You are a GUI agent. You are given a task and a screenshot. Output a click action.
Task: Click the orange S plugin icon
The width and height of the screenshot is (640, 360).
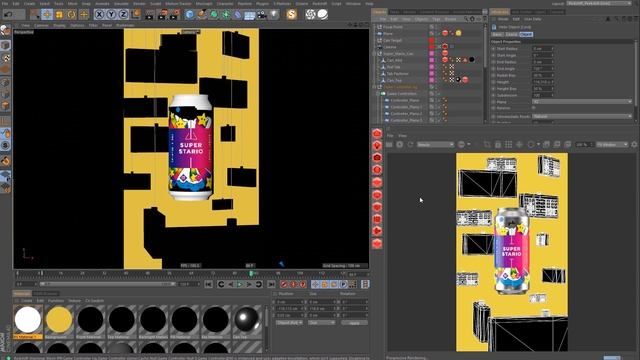tap(291, 15)
